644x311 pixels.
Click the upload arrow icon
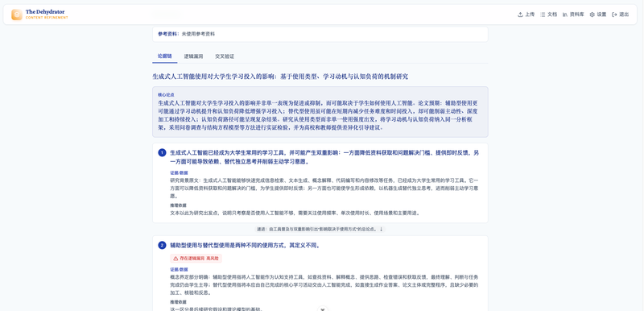520,15
